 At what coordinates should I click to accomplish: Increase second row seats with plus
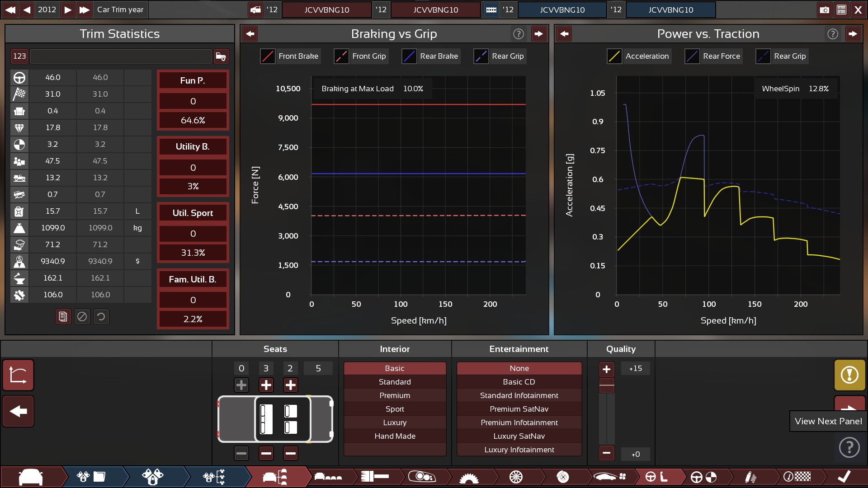point(266,385)
